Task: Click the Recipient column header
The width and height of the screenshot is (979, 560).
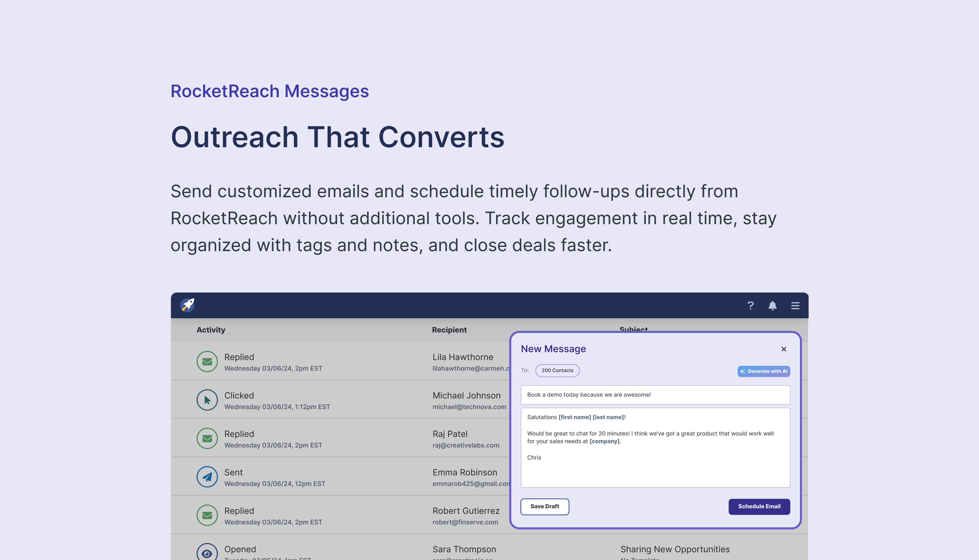Action: click(449, 330)
